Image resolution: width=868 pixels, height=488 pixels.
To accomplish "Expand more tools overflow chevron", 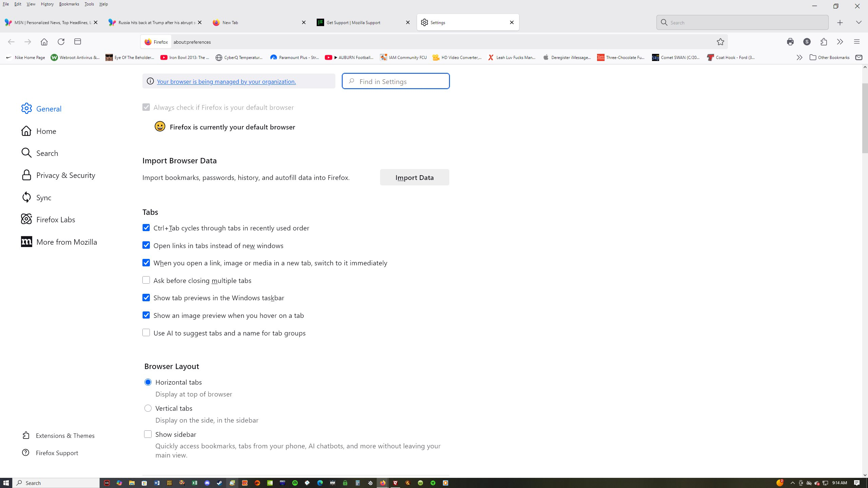I will 840,42.
